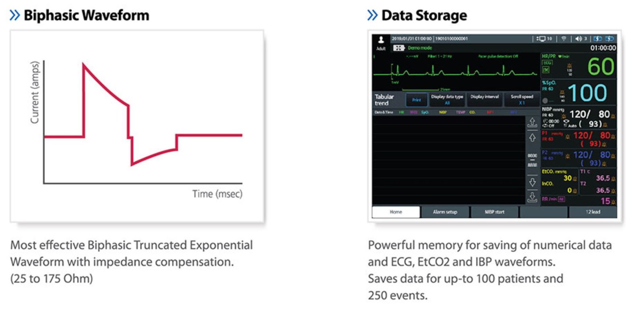644x313 pixels.
Task: Click the network monitor icon beside 10
Action: 541,39
